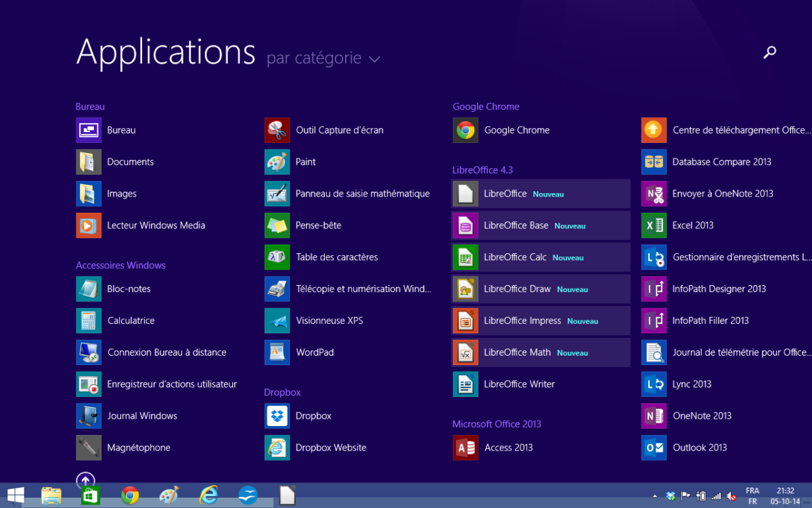The width and height of the screenshot is (812, 508).
Task: Open Gestionnaire d'enregistrements Lync
Action: [726, 257]
